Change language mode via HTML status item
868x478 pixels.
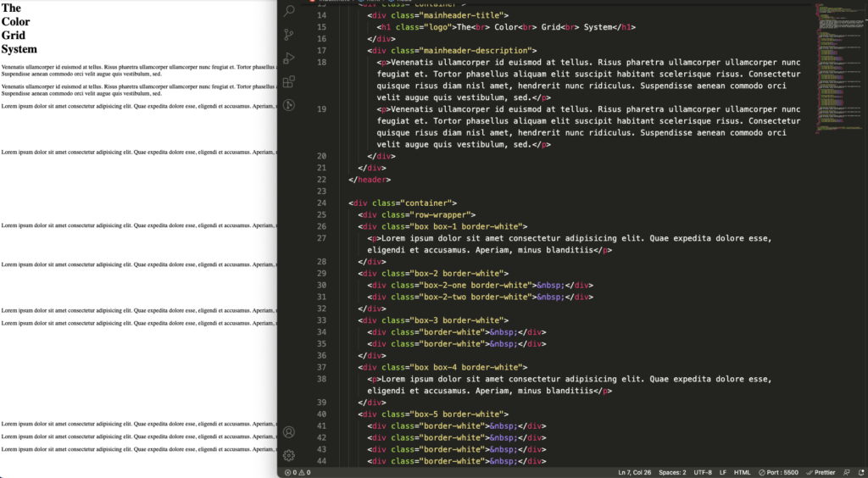coord(742,472)
